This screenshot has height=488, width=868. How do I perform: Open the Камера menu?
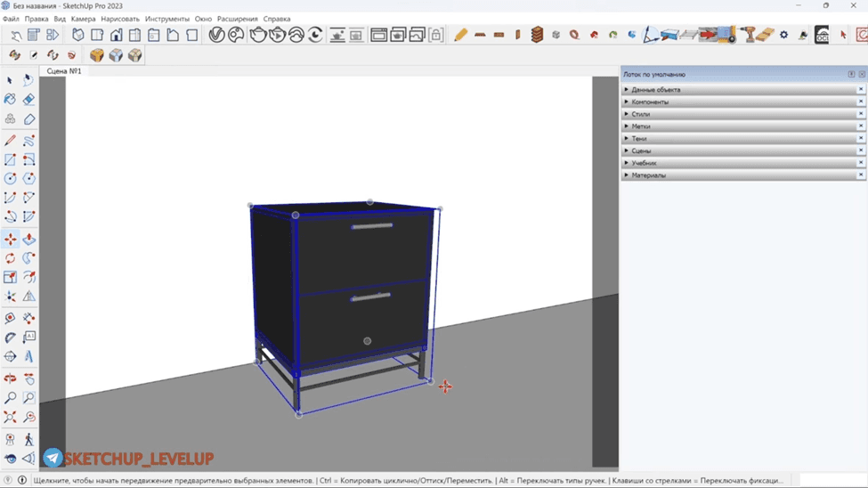(83, 19)
